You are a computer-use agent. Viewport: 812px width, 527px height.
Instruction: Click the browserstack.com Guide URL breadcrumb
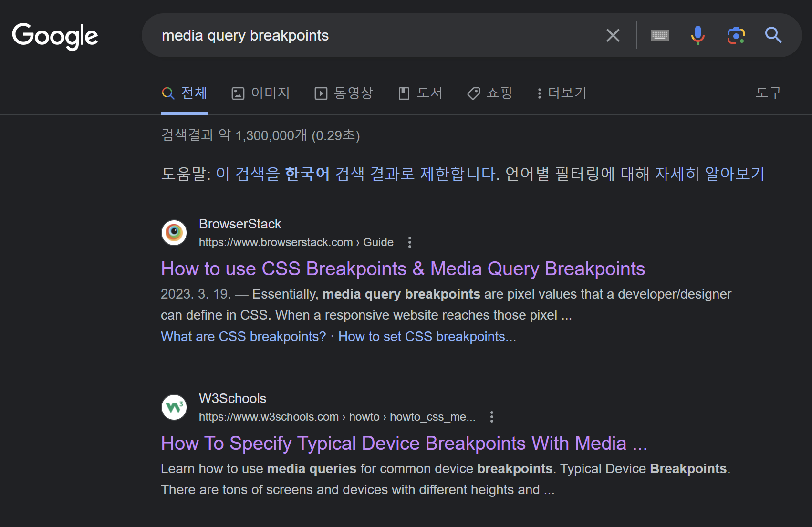click(296, 242)
